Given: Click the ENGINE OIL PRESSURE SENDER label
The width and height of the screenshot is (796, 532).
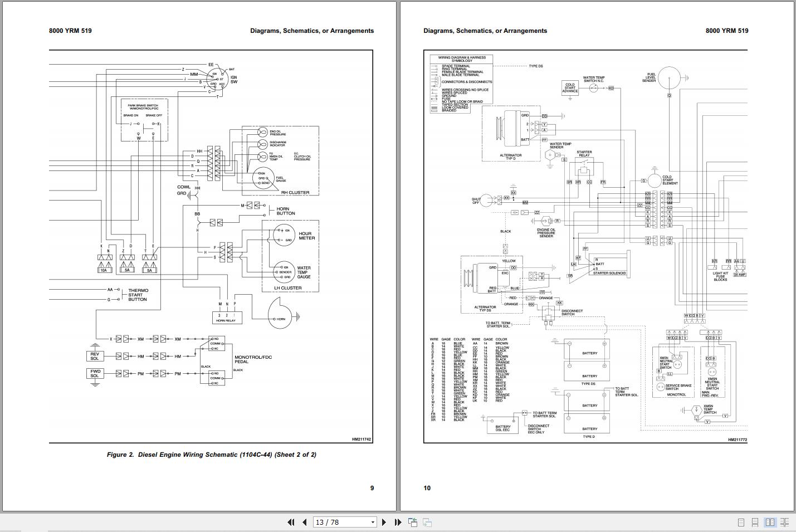Looking at the screenshot, I should [546, 233].
